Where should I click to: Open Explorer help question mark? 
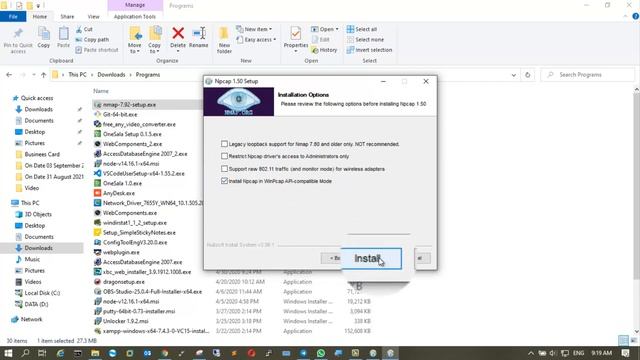(x=636, y=16)
